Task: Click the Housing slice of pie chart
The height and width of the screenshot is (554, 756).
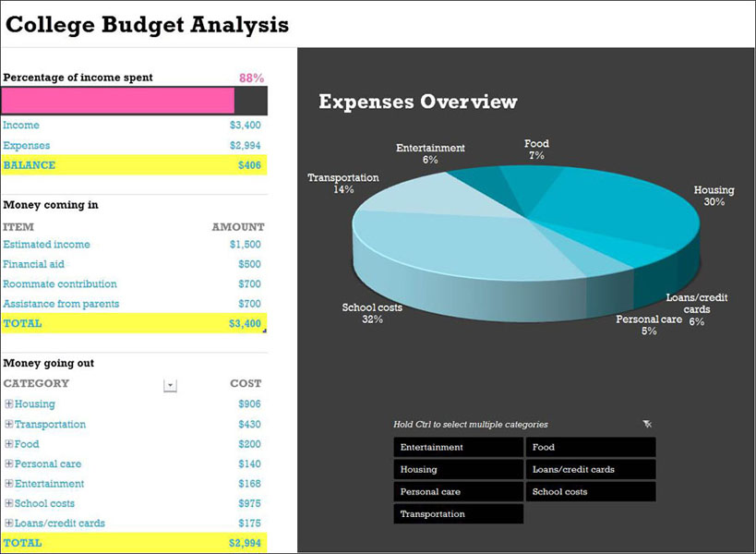Action: (628, 222)
